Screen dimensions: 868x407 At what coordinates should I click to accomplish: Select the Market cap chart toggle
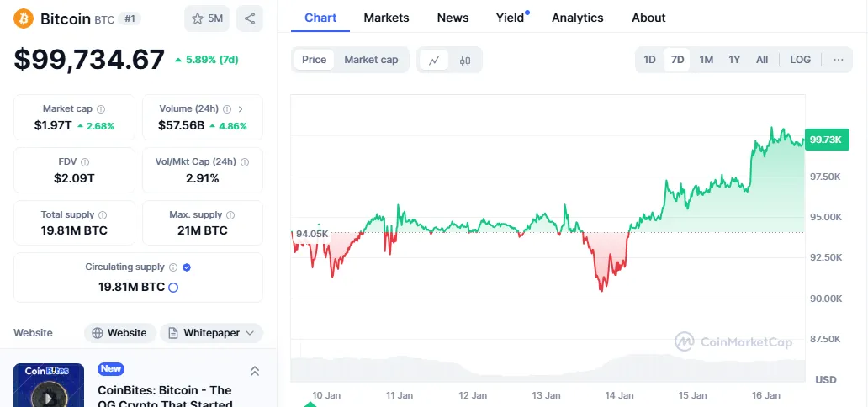pyautogui.click(x=371, y=60)
